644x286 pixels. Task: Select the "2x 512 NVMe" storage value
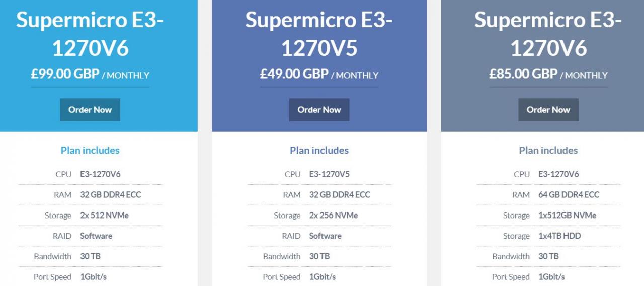point(104,215)
